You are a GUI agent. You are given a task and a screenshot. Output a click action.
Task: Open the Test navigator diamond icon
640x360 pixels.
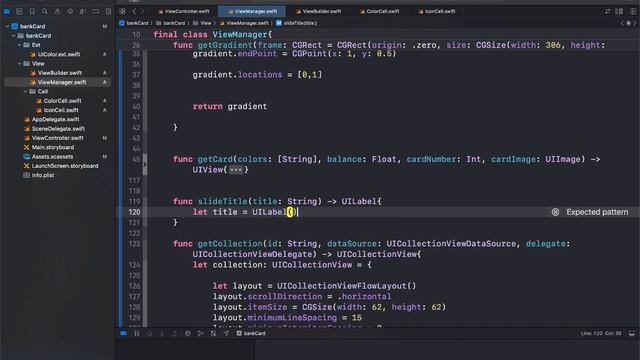coord(70,11)
